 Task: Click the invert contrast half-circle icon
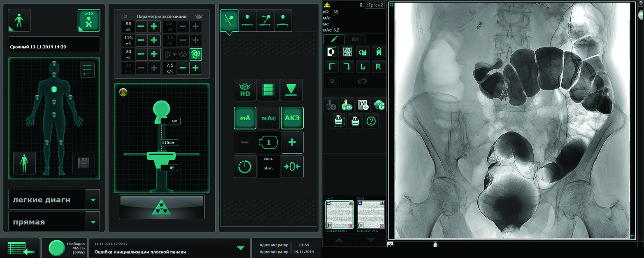(331, 52)
